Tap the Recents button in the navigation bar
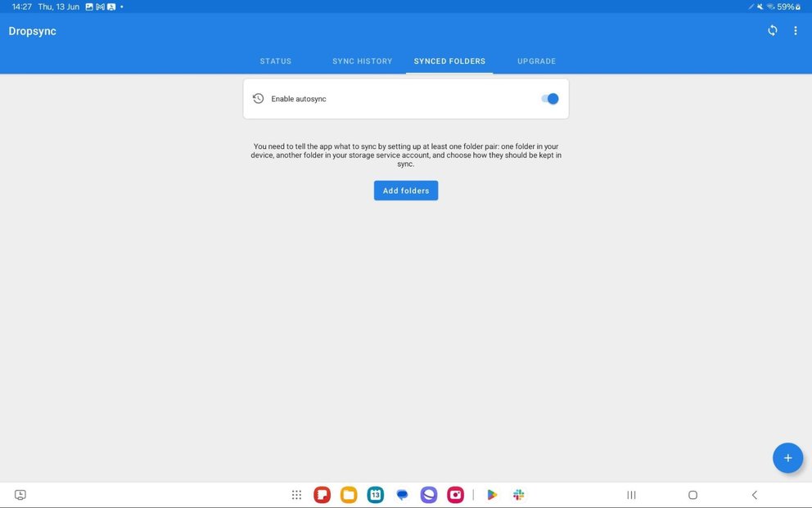This screenshot has height=508, width=812. [631, 494]
